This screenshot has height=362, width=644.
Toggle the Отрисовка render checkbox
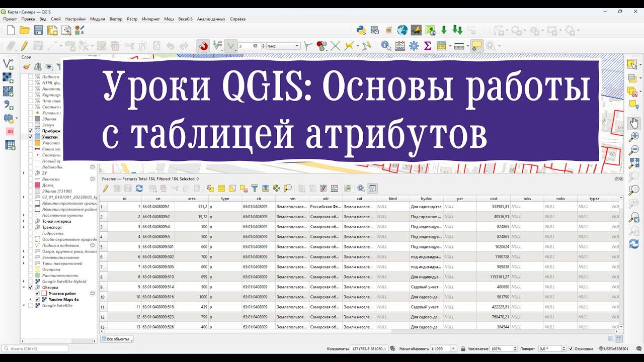pyautogui.click(x=571, y=348)
